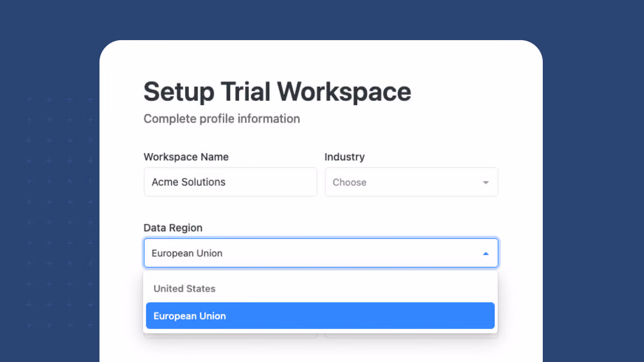Click the Industry dropdown caret arrow

[x=486, y=182]
